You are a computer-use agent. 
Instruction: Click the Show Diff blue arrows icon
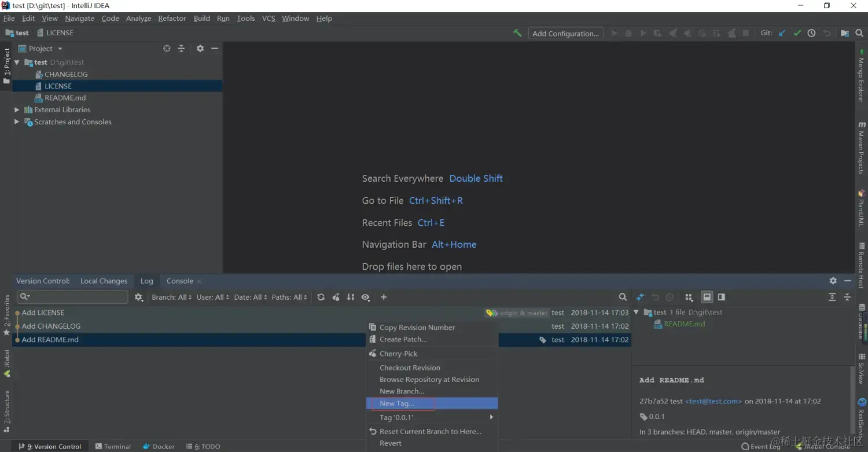click(x=640, y=297)
